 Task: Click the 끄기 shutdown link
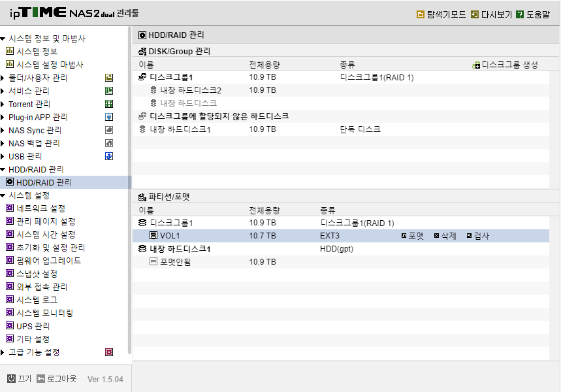coord(25,378)
